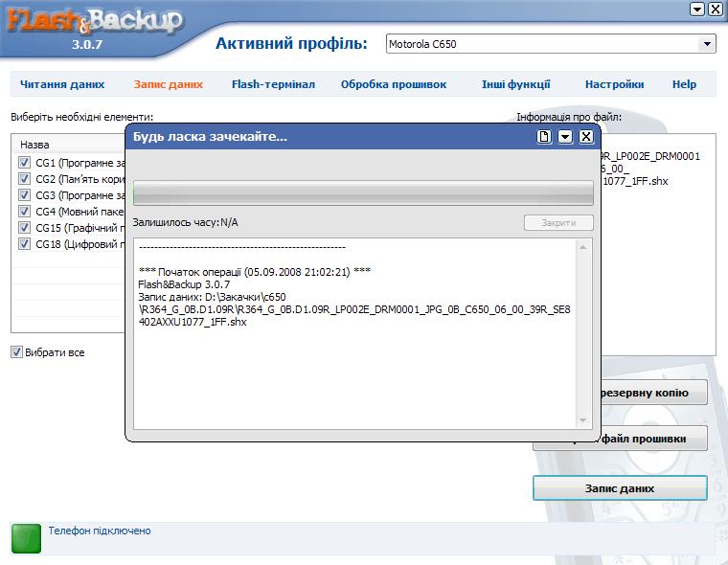Toggle the CG4 language pack checkbox
Viewport: 728px width, 565px height.
point(24,212)
